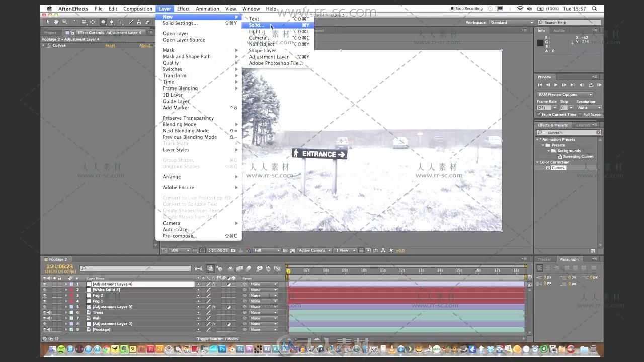Hide Adjustment Layer 4 with eye toggle

coord(44,284)
